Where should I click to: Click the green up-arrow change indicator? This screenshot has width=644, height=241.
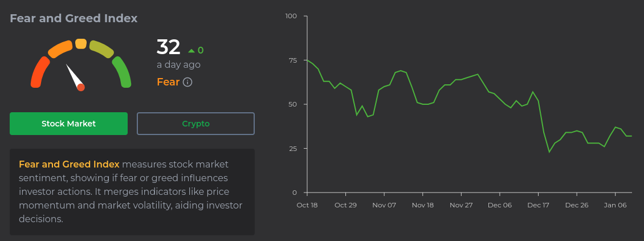pos(191,50)
